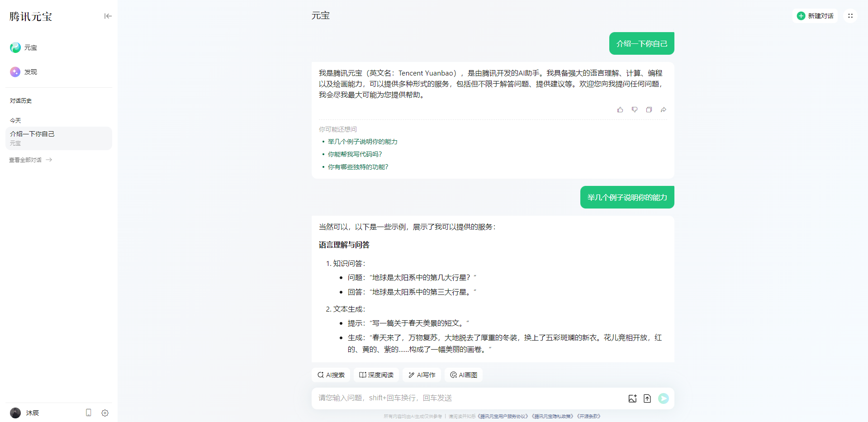The width and height of the screenshot is (868, 422).
Task: Click the 文本生成 list item
Action: point(349,309)
